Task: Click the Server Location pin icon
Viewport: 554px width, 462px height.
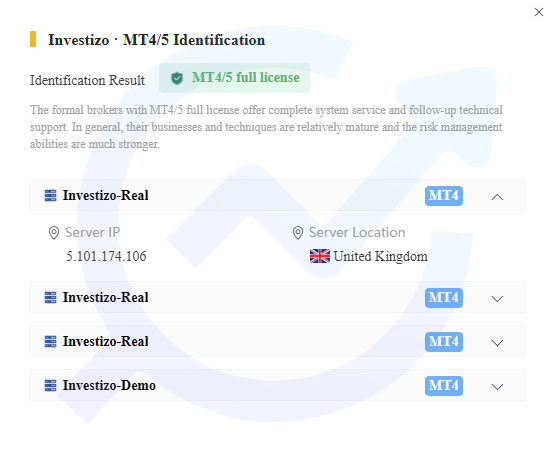Action: [298, 233]
